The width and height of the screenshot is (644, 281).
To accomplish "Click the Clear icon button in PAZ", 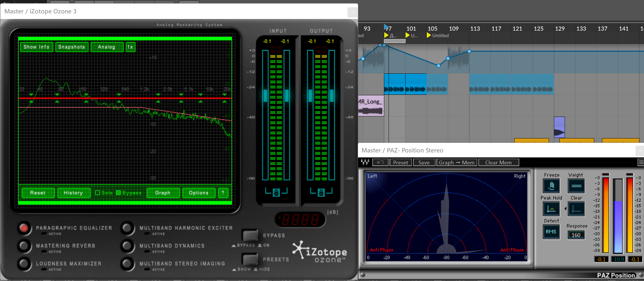I will point(576,209).
